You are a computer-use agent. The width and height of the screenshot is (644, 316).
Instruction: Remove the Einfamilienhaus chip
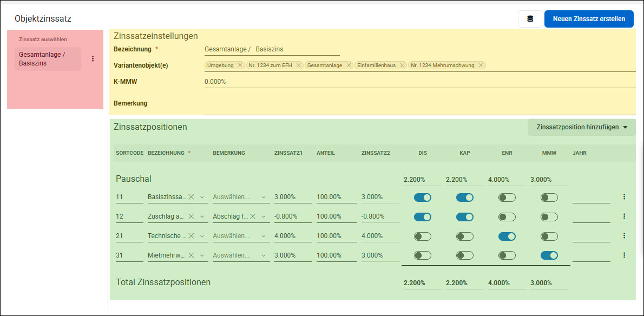pyautogui.click(x=402, y=65)
